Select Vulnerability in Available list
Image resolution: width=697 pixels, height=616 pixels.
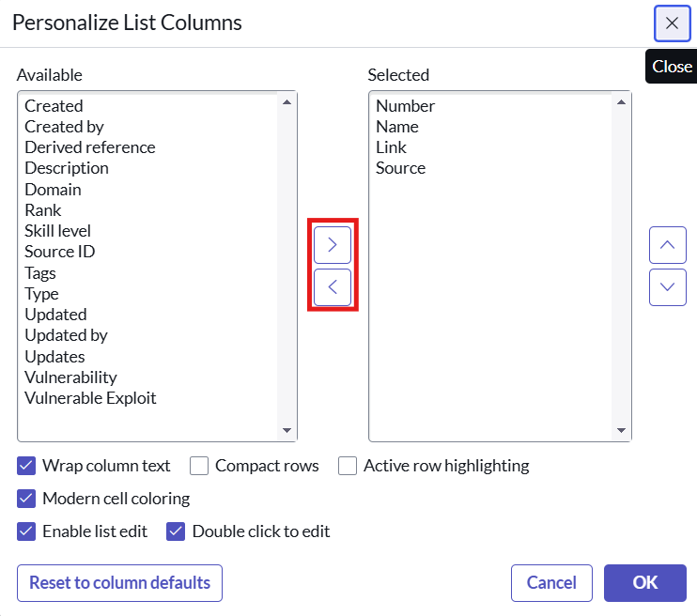coord(71,377)
